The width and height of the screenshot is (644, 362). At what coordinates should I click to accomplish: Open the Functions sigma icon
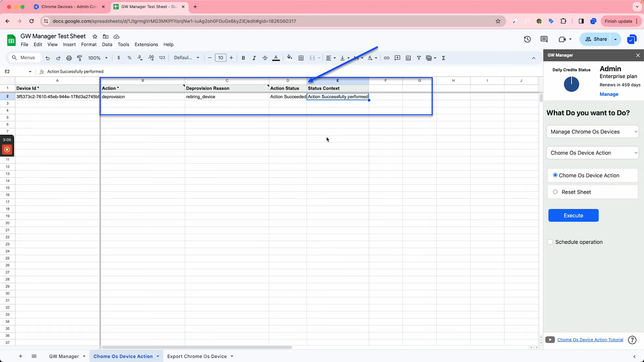point(444,58)
